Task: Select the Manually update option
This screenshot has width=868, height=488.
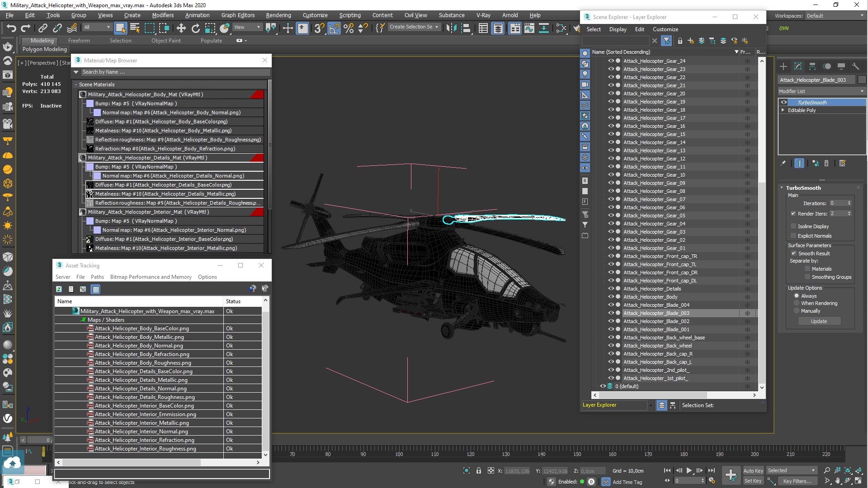Action: point(797,311)
